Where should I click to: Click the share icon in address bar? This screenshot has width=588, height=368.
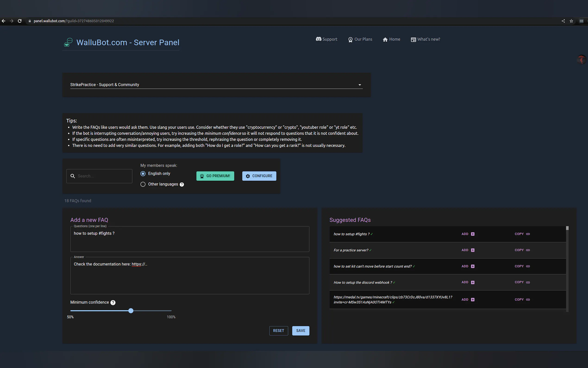(563, 21)
